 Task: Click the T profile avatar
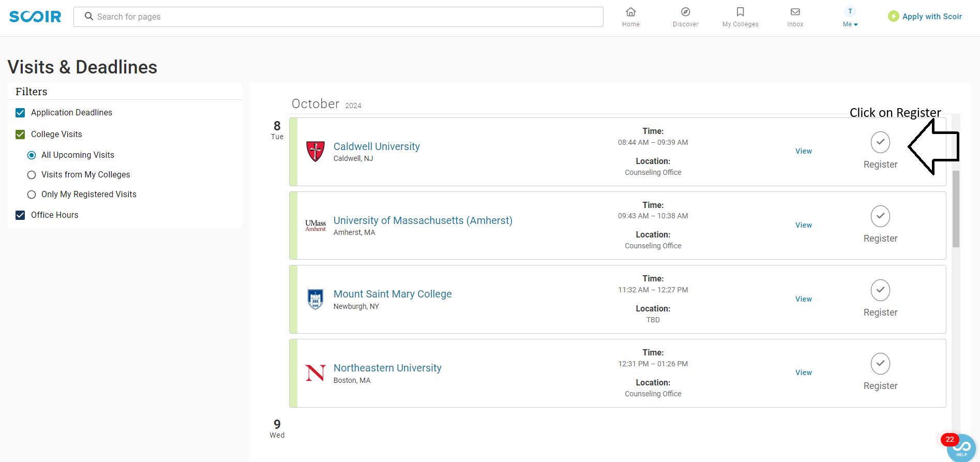tap(850, 11)
